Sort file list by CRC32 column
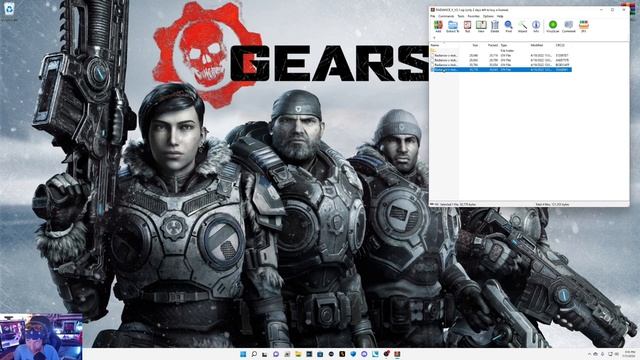640x360 pixels. 560,45
